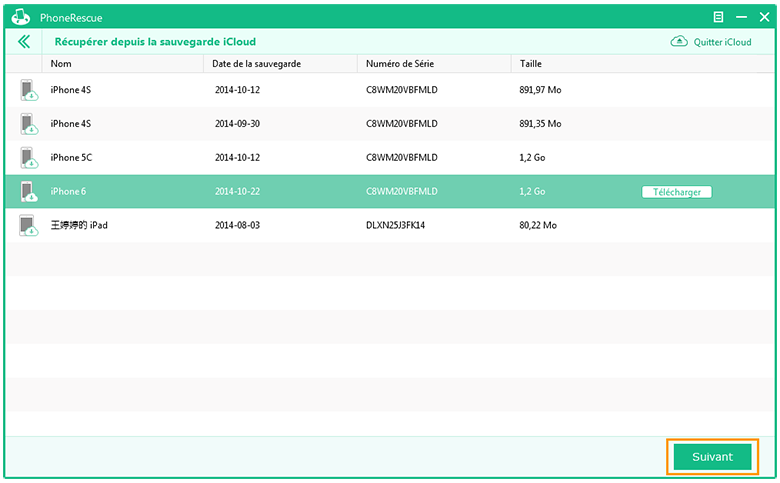Click the iPhone 5C size 1,2 Go
This screenshot has width=780, height=483.
(532, 158)
